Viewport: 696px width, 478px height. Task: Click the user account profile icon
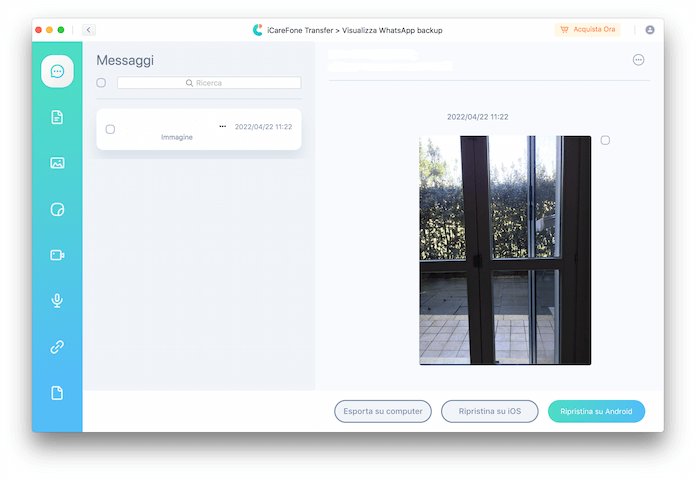point(650,30)
